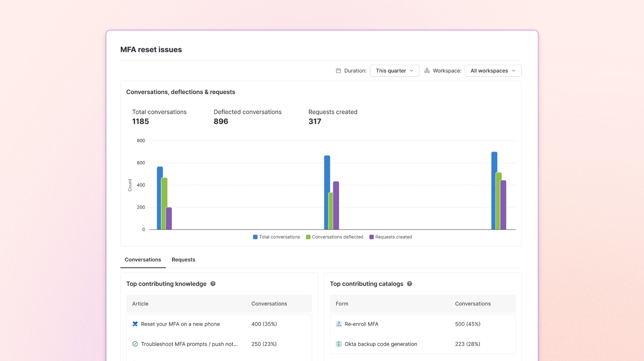Click the first group's green deflected bar

click(164, 203)
